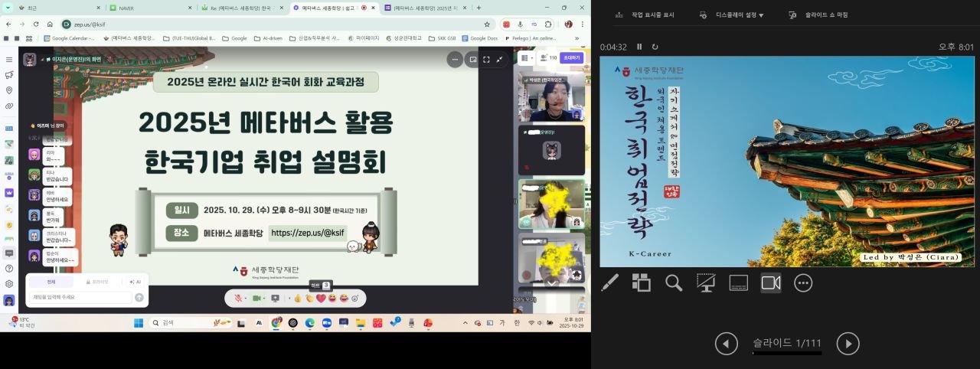Open the Google Calendar bookmark

pos(69,38)
